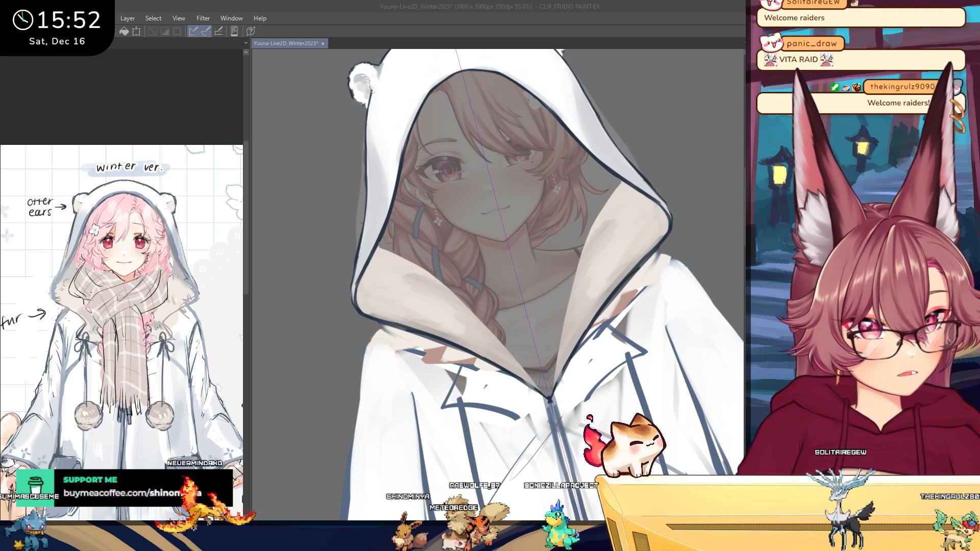
Task: Switch to Yuuna-Live2D_Winter2023 canvas tab
Action: pyautogui.click(x=286, y=43)
